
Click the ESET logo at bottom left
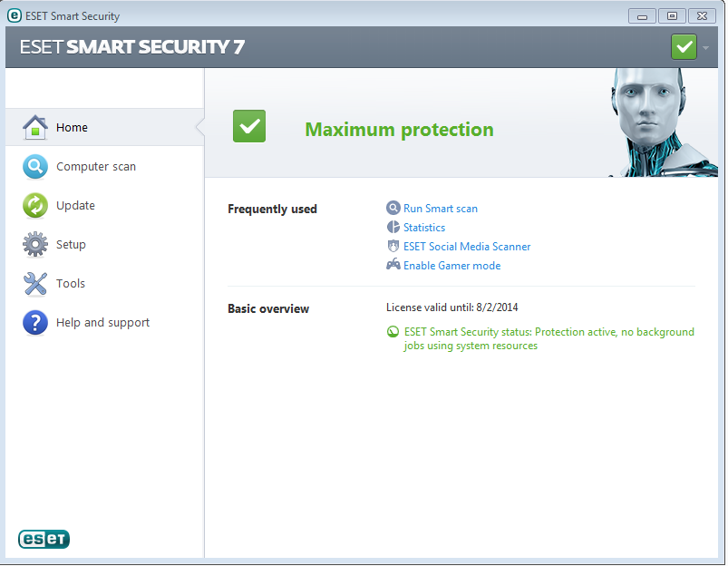pyautogui.click(x=44, y=540)
